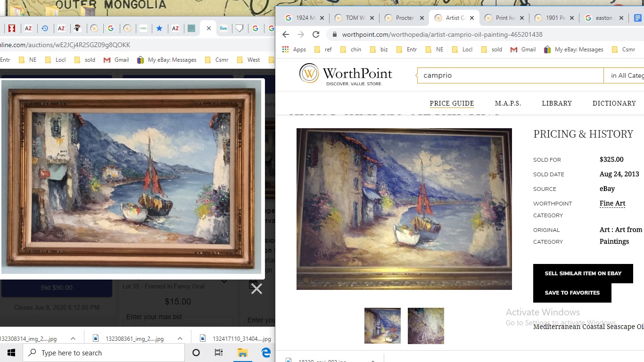This screenshot has height=362, width=644.
Task: Switch to the FA tab in auction window
Action: click(x=191, y=28)
